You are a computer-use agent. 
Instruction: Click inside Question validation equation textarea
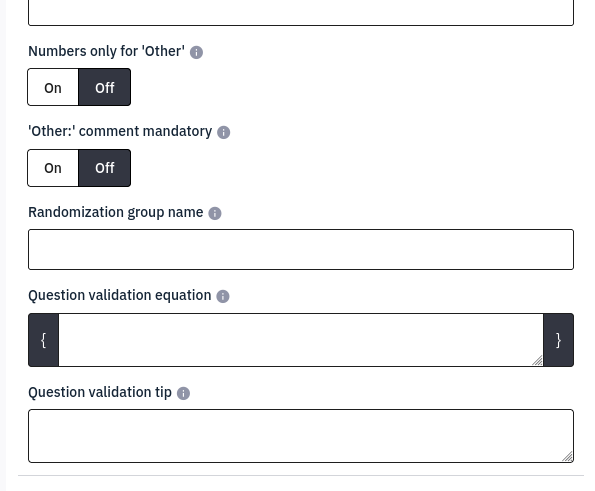(301, 340)
